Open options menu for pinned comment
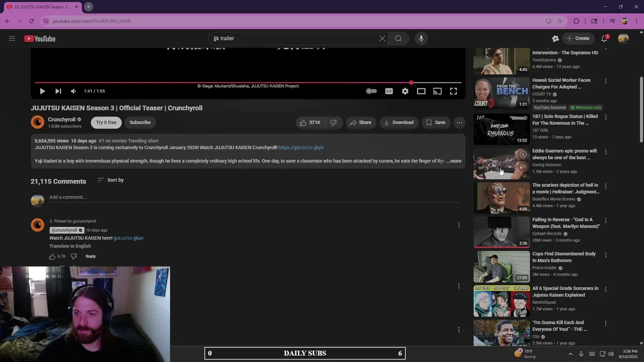This screenshot has width=644, height=362. (x=458, y=225)
